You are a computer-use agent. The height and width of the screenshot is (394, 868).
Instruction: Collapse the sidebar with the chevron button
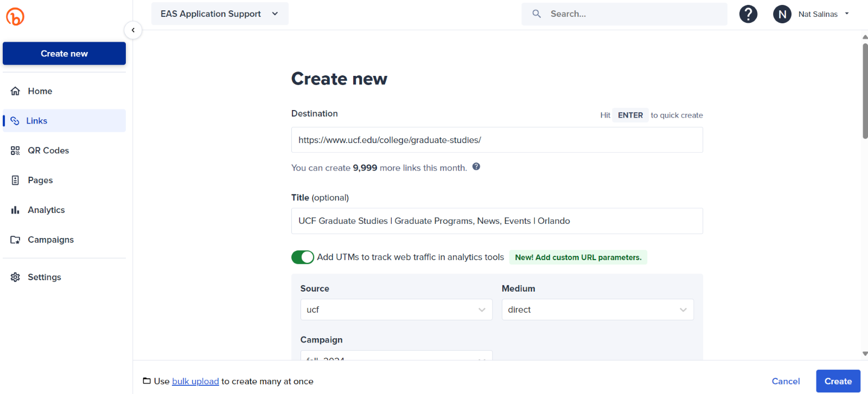click(133, 30)
